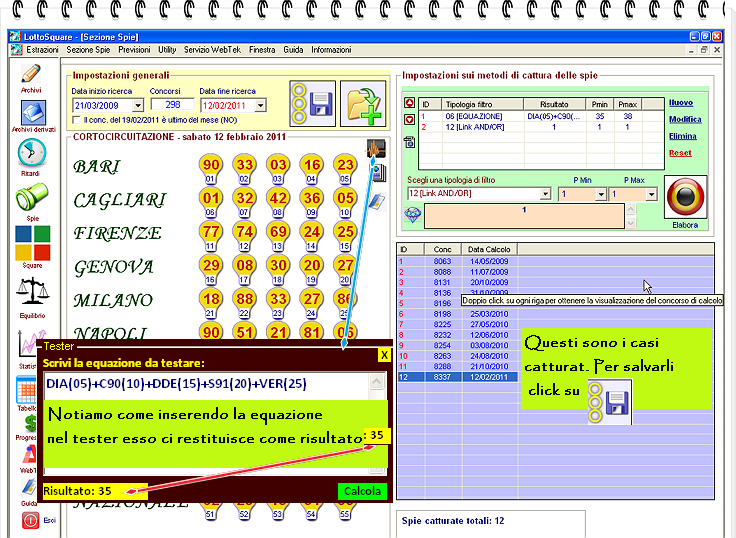Screen dimensions: 736x538
Task: Open the Spie flashlight icon
Action: 31,197
